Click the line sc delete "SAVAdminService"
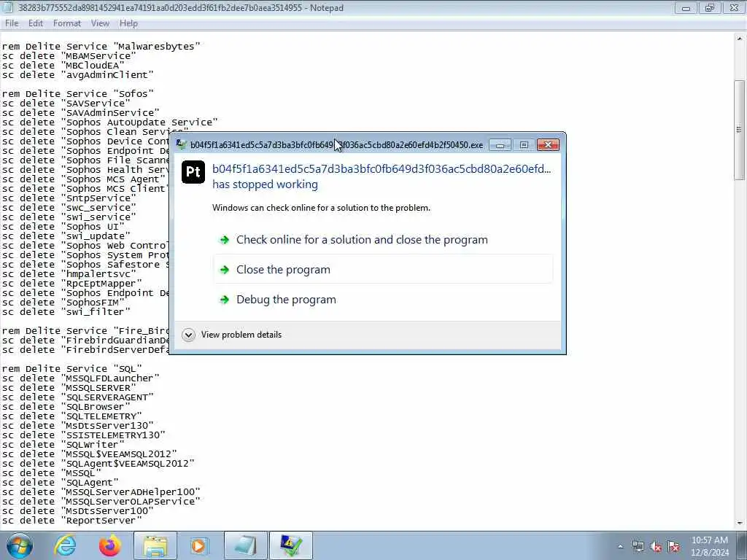 click(80, 113)
